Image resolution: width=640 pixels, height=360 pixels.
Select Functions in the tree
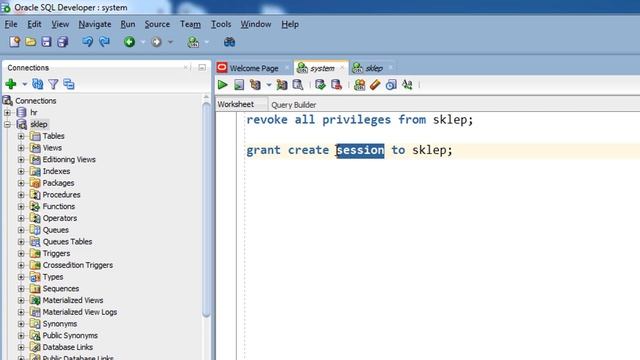pos(59,207)
